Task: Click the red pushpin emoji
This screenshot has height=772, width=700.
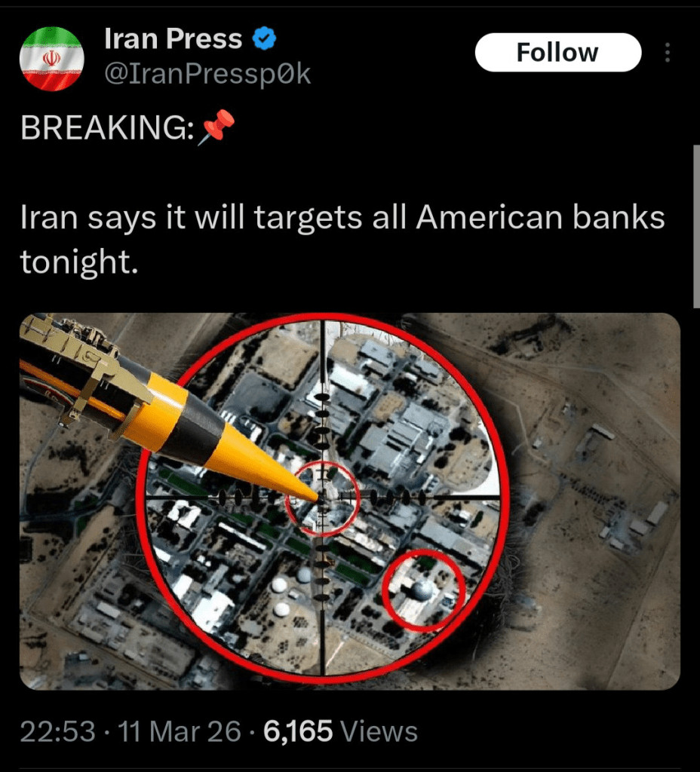Action: coord(216,127)
